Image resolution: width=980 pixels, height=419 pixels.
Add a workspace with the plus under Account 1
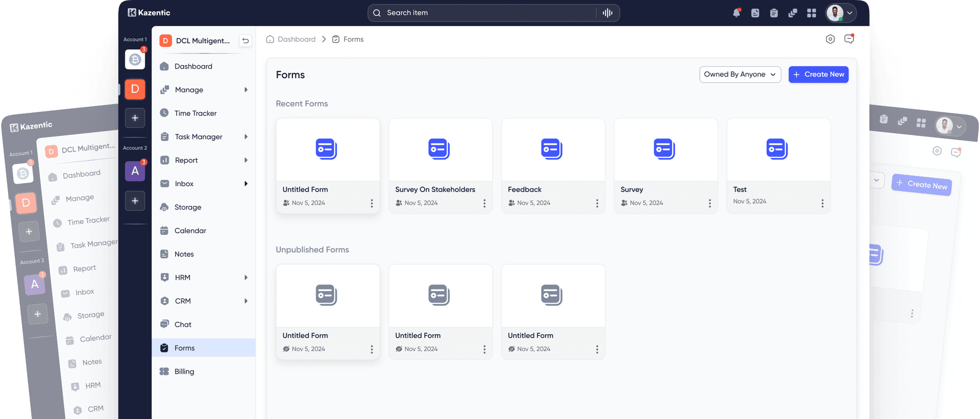135,118
